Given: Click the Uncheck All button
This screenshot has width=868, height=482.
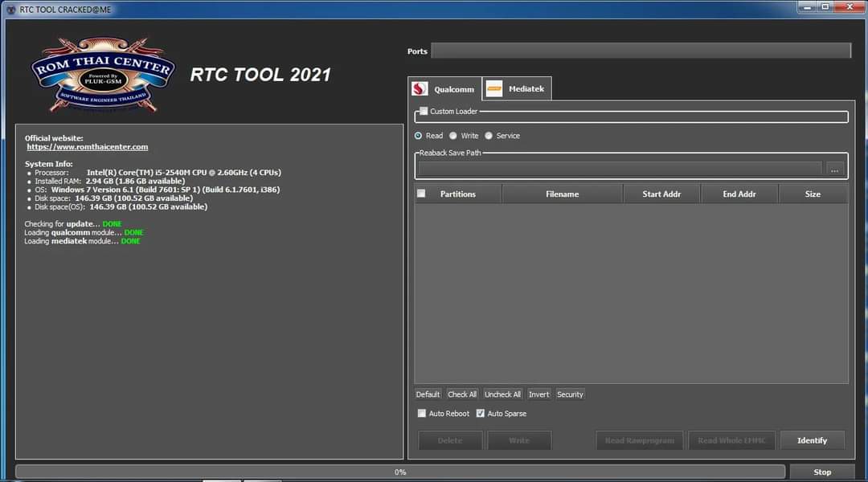Looking at the screenshot, I should [502, 394].
